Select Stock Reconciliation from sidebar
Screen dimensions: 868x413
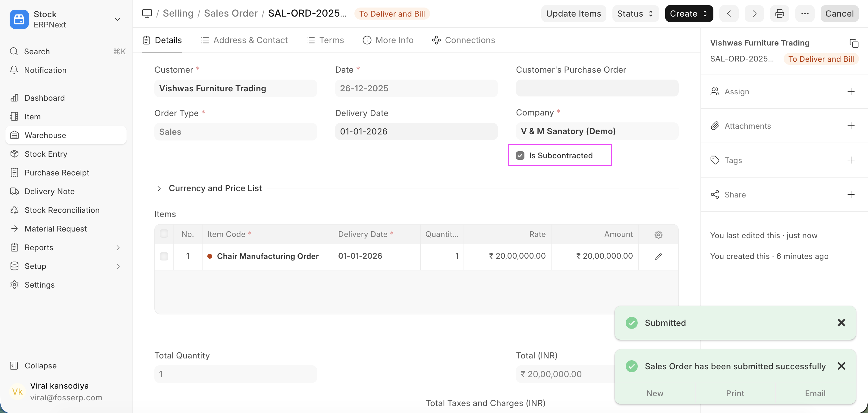62,210
